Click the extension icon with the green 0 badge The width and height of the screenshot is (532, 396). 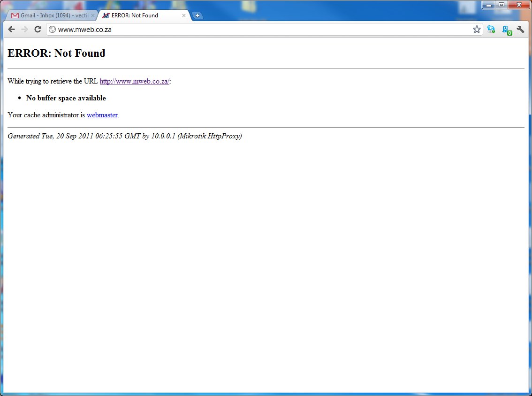click(x=506, y=29)
